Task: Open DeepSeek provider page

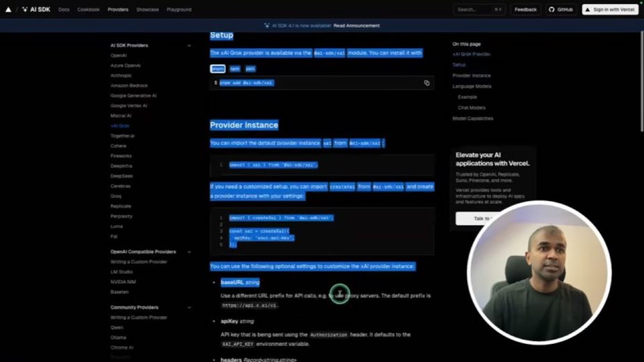Action: click(121, 176)
